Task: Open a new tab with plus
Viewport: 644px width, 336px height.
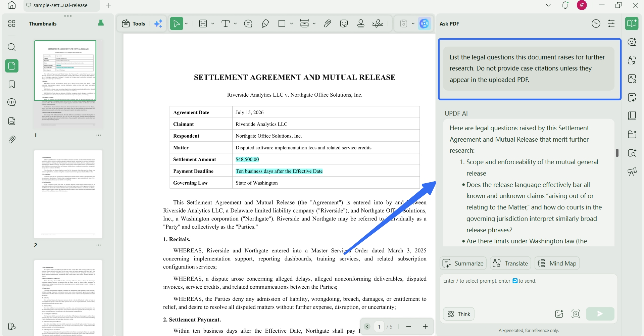Action: click(109, 5)
